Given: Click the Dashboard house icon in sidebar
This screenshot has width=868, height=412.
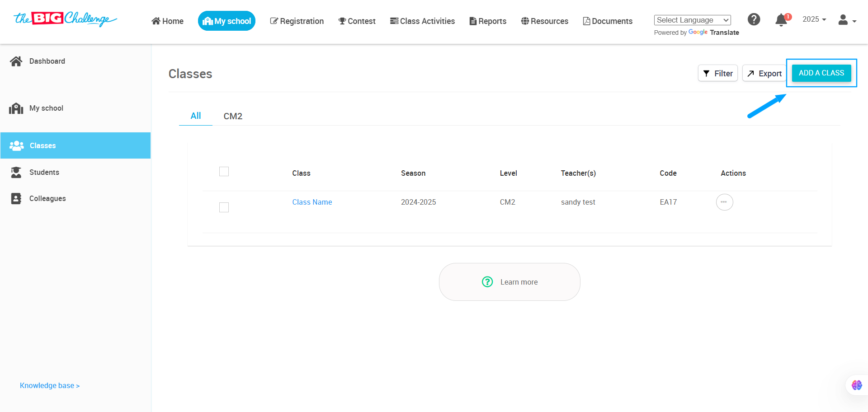Looking at the screenshot, I should coord(16,61).
